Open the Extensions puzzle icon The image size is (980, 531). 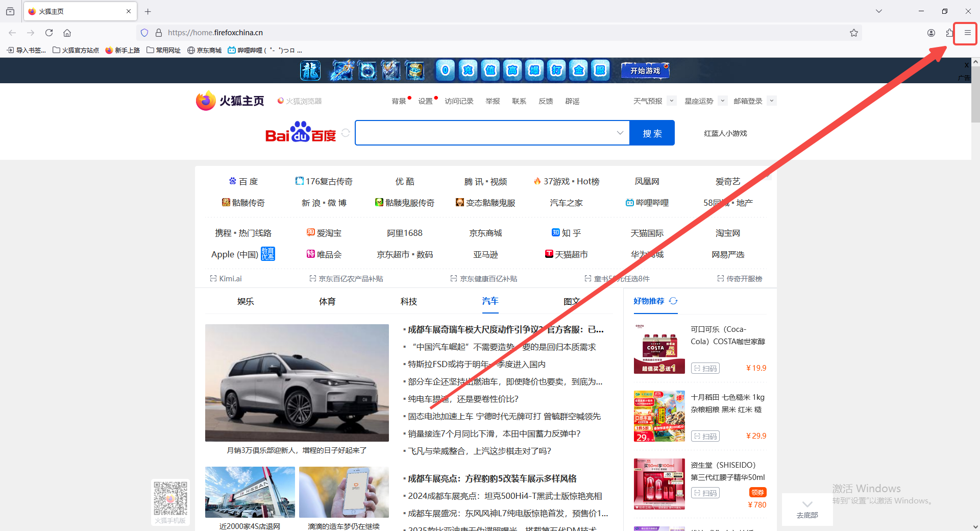point(949,33)
